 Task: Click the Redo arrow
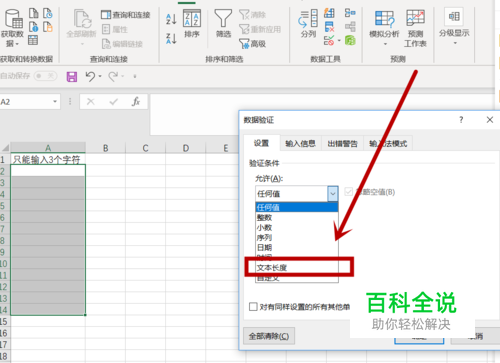113,76
